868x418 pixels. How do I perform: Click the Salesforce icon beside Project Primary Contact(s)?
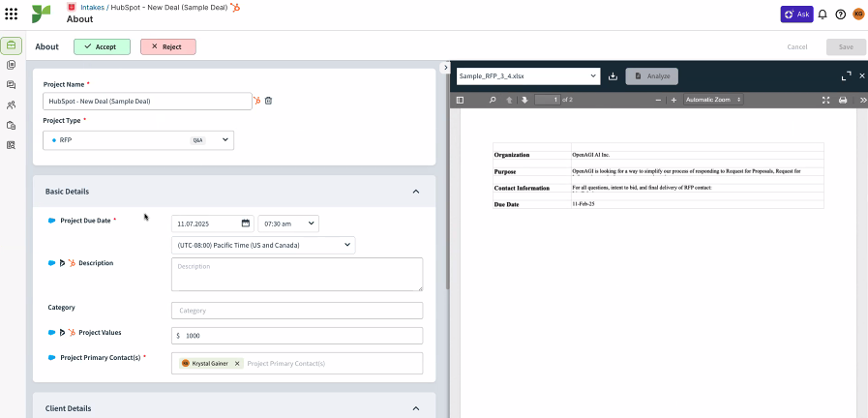(52, 358)
